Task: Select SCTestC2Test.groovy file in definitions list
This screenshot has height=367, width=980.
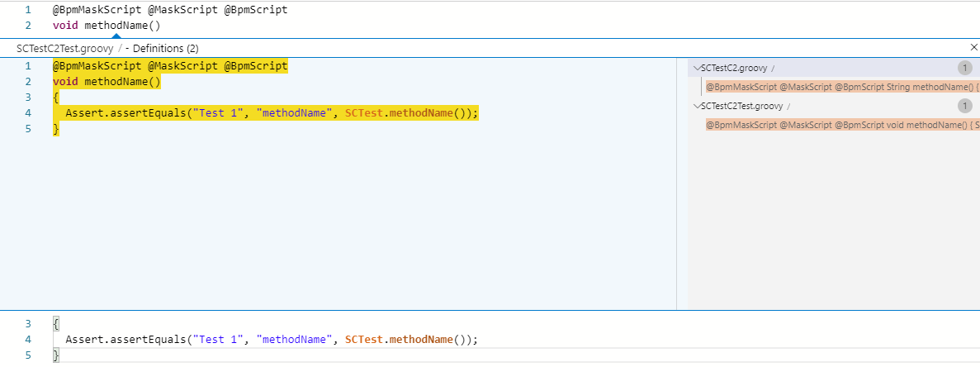Action: (x=742, y=106)
